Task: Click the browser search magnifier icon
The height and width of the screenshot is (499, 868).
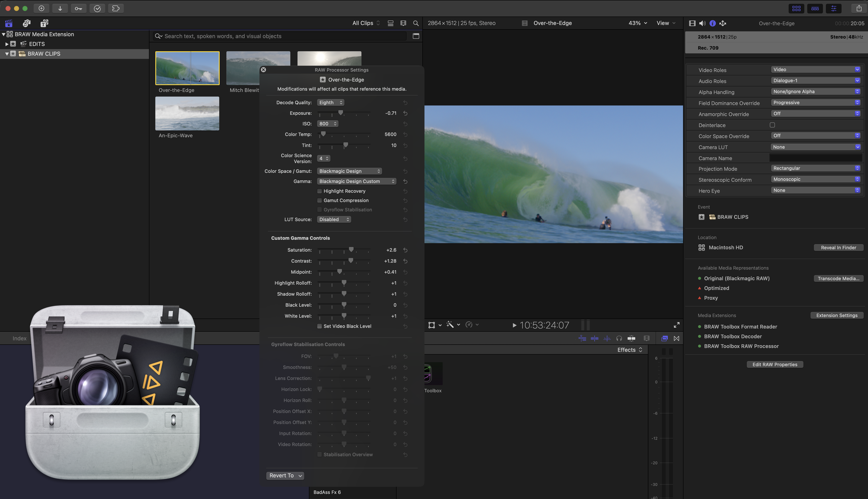Action: 416,23
